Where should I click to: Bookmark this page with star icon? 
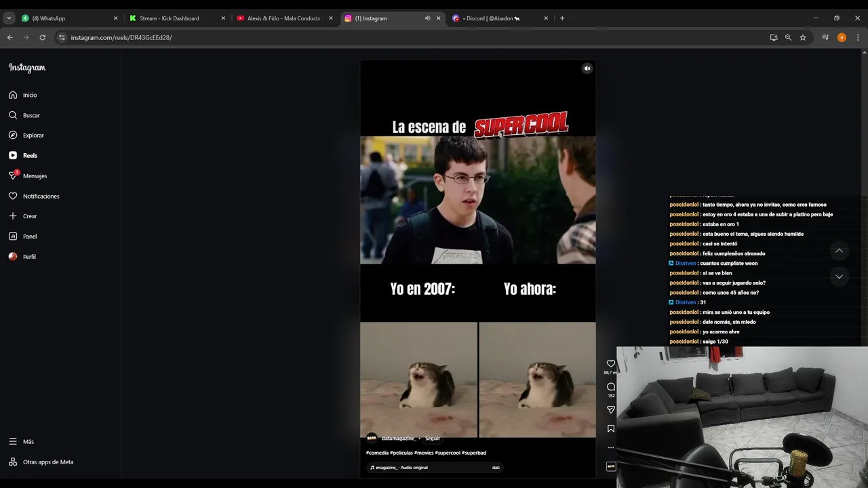pos(803,37)
